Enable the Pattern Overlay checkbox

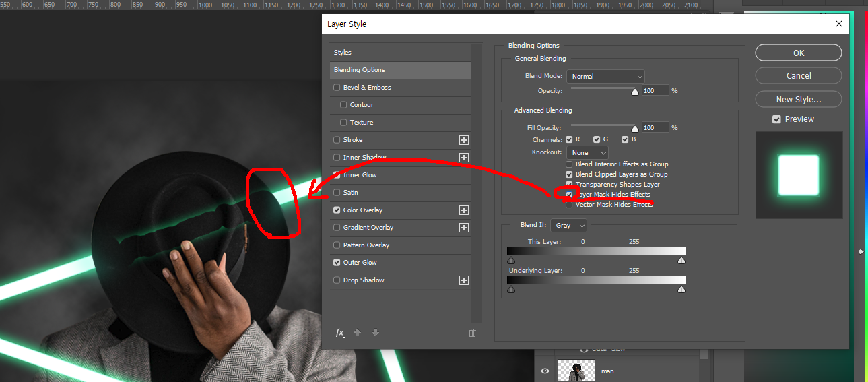337,245
